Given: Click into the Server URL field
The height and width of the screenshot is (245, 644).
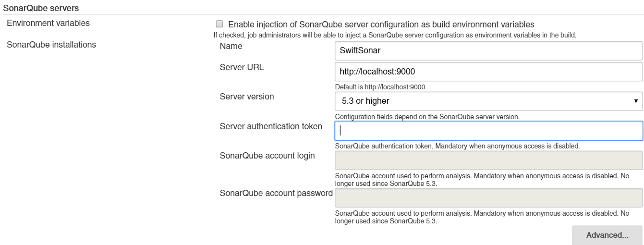Looking at the screenshot, I should pos(488,72).
